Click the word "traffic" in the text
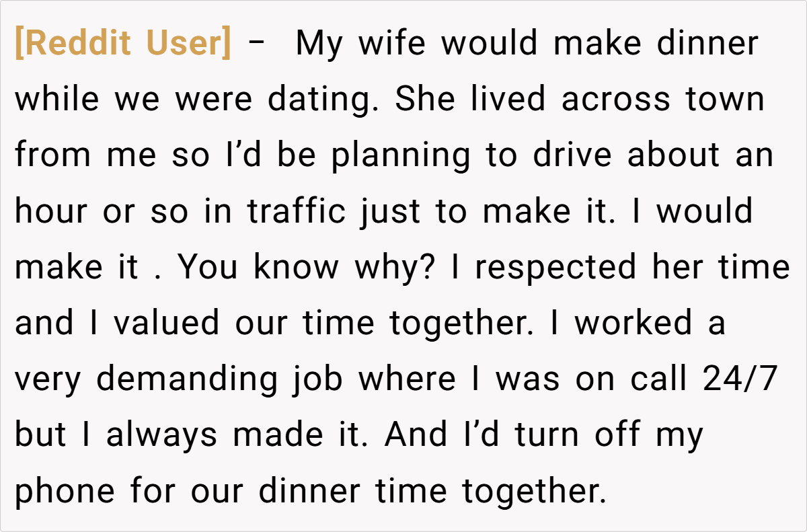Image resolution: width=807 pixels, height=532 pixels. point(297,212)
